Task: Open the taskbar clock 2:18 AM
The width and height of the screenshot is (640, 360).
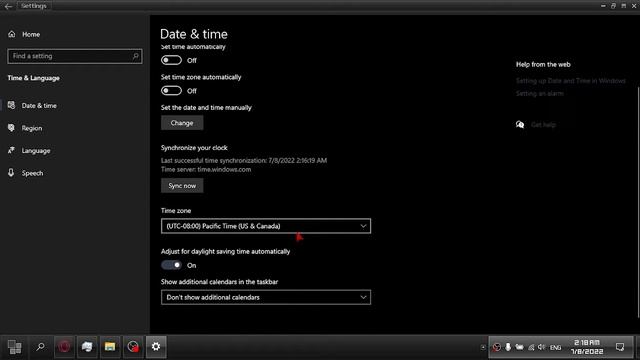Action: point(587,347)
